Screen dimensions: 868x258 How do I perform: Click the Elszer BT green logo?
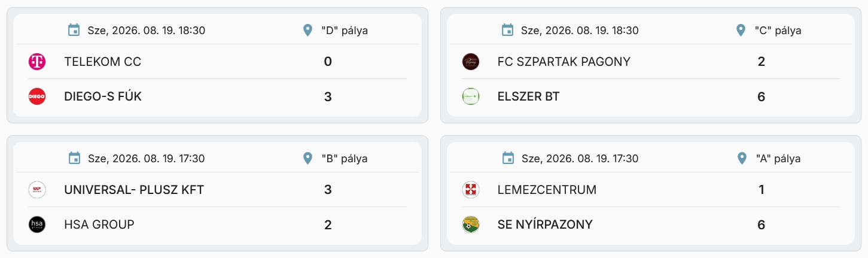471,96
